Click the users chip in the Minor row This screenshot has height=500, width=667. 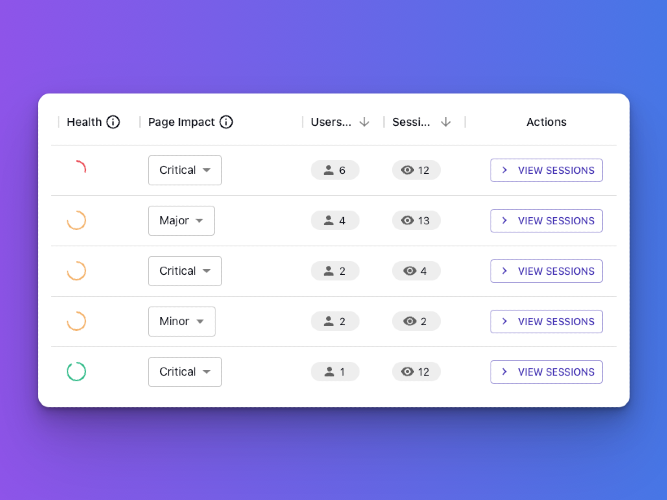[335, 321]
